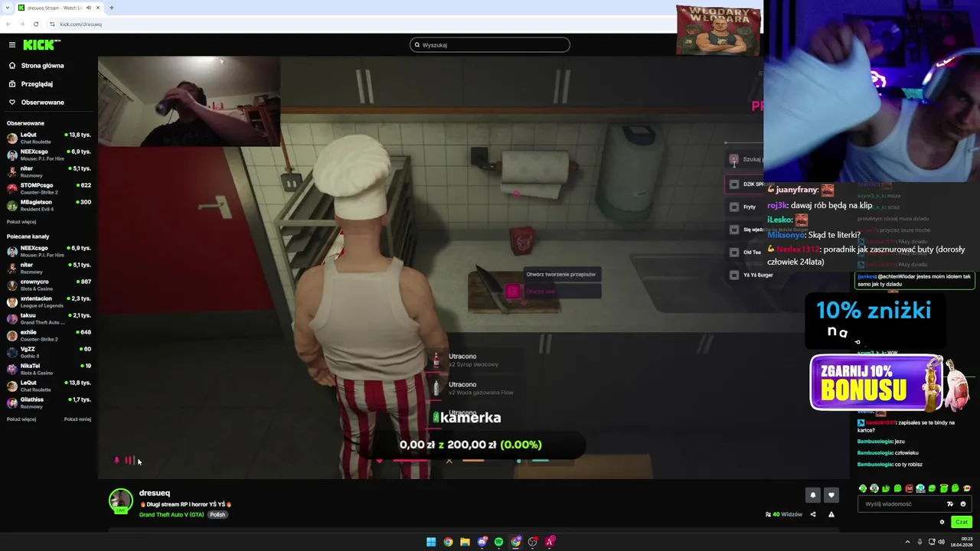Select the dresueq Stream browser tab
The width and height of the screenshot is (980, 551).
click(x=60, y=8)
